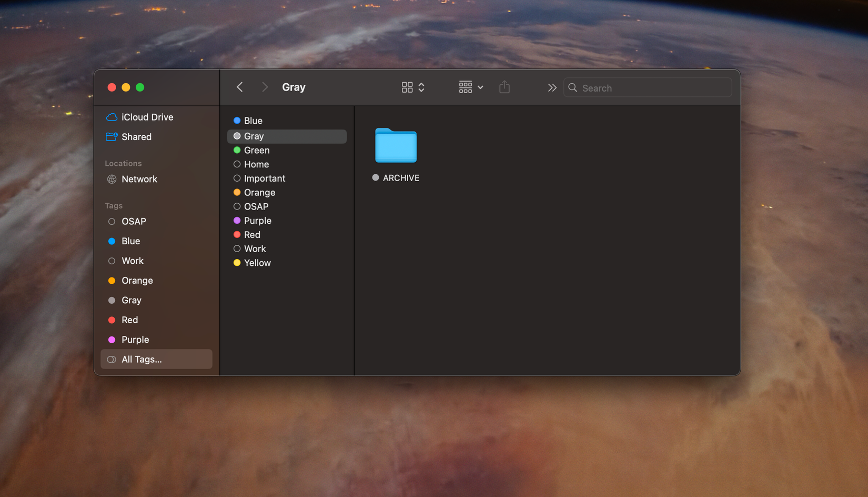Screen dimensions: 868x497
Task: Select Orange in the tags column
Action: 287,193
